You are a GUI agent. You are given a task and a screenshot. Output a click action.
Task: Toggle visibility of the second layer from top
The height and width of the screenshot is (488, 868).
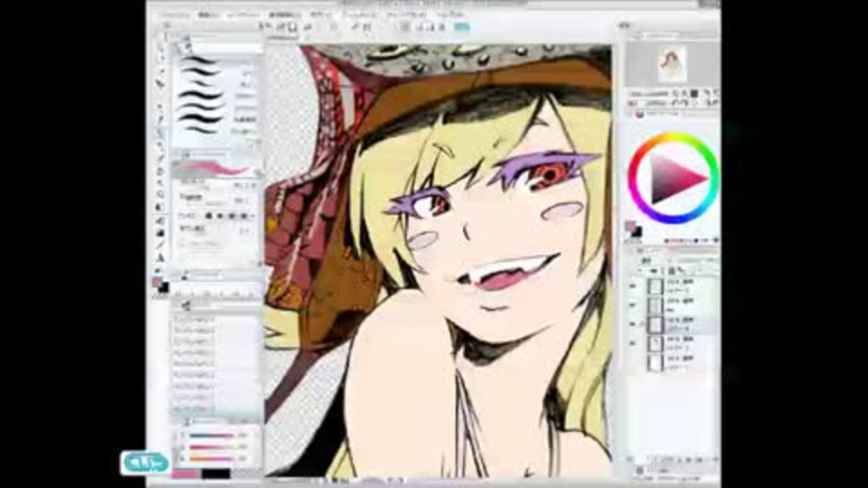click(633, 305)
